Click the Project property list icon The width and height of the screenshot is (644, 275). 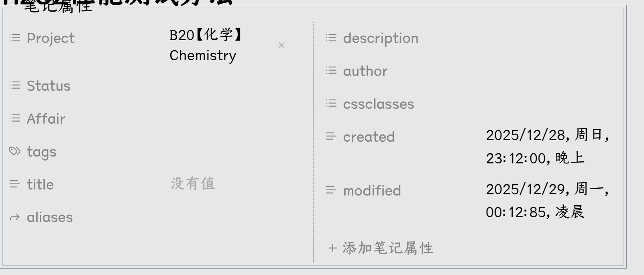pos(15,38)
